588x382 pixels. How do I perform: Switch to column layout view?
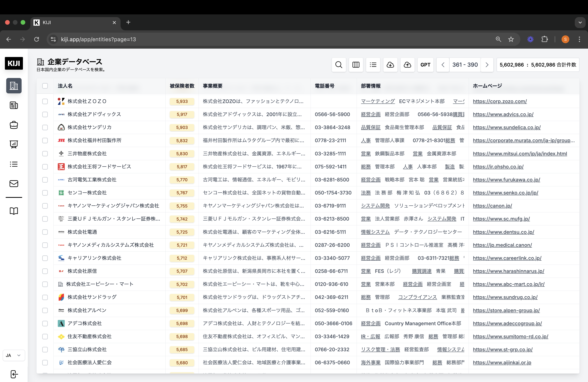tap(356, 65)
